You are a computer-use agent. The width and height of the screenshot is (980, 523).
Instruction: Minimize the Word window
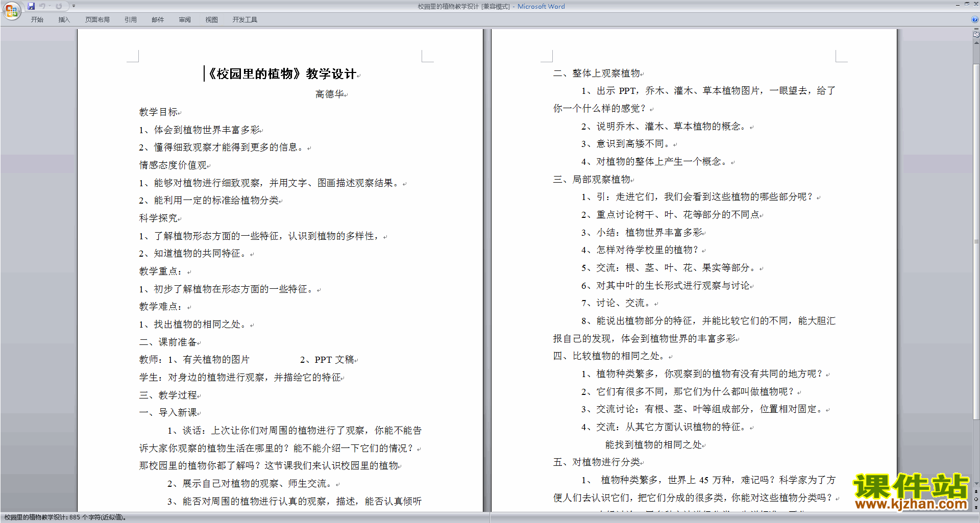[957, 5]
